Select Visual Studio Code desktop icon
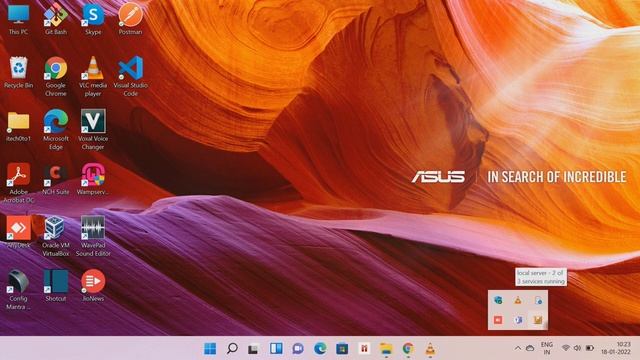Viewport: 640px width, 360px height. (131, 77)
